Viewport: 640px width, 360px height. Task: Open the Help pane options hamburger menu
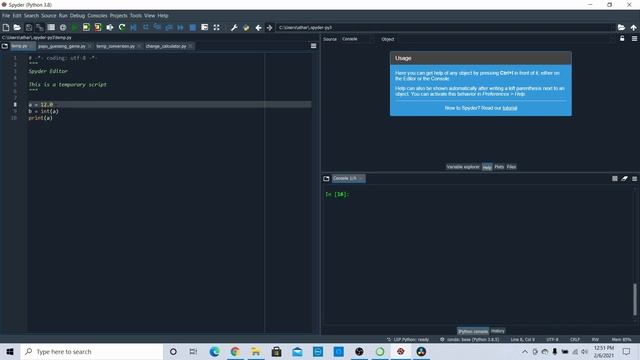coord(634,38)
